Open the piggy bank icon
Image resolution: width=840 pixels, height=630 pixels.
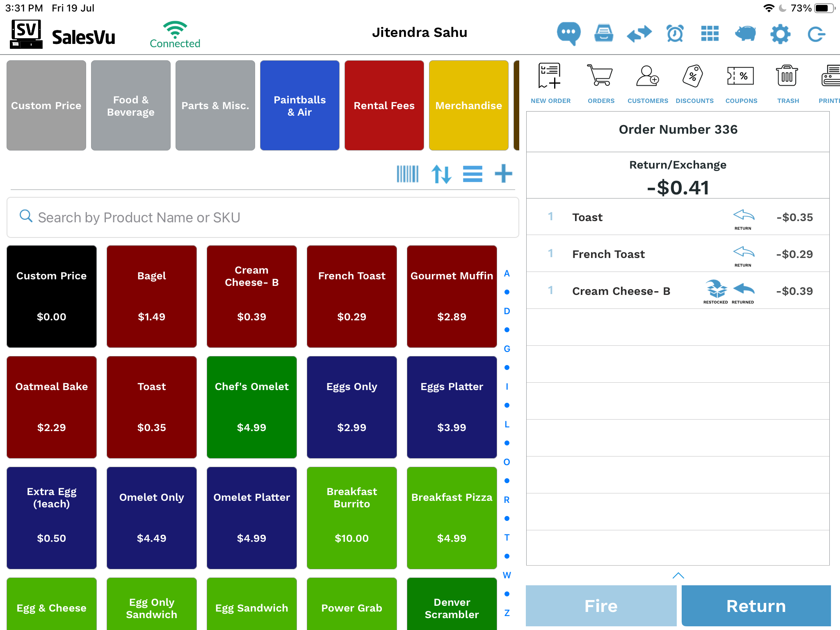(x=745, y=34)
